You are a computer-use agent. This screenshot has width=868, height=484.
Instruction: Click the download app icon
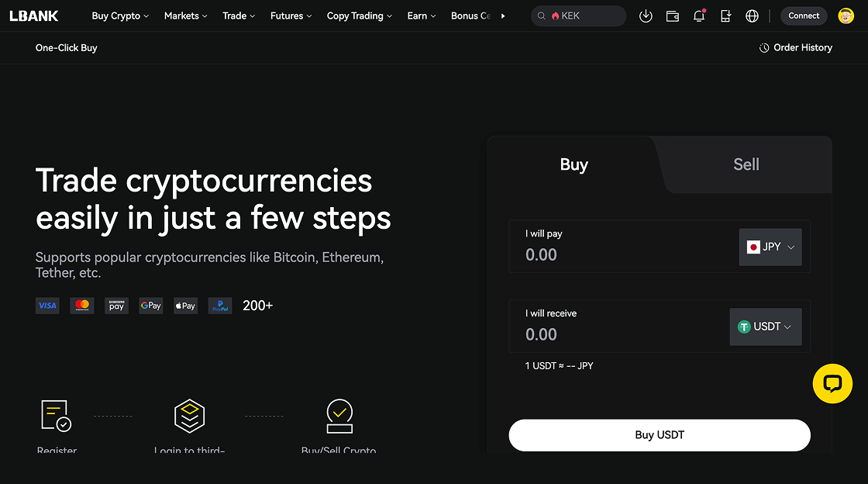point(646,16)
